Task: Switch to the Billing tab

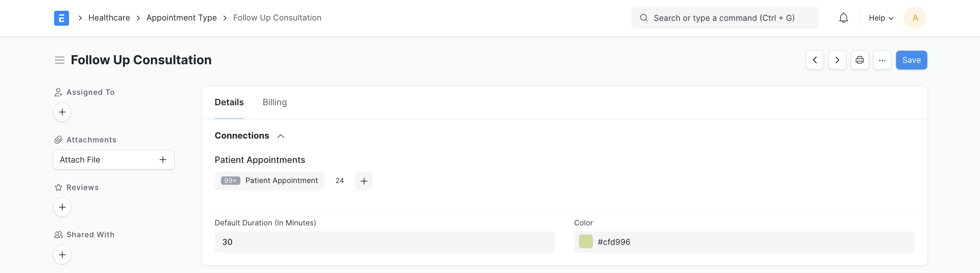Action: 274,102
